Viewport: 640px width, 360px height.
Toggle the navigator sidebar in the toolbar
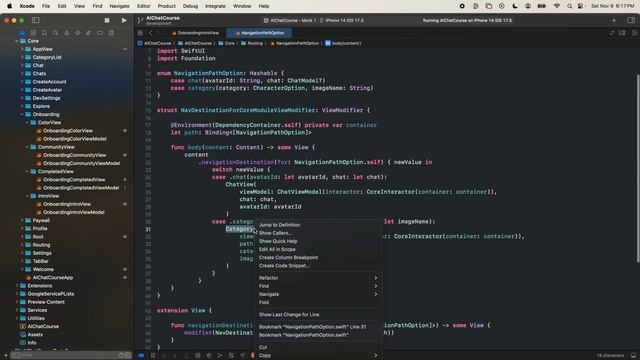pos(36,20)
